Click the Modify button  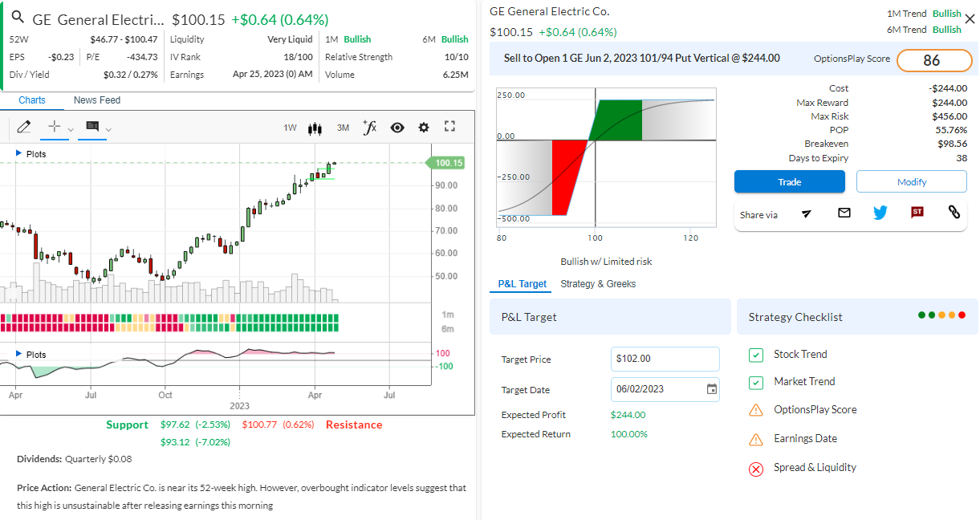912,182
